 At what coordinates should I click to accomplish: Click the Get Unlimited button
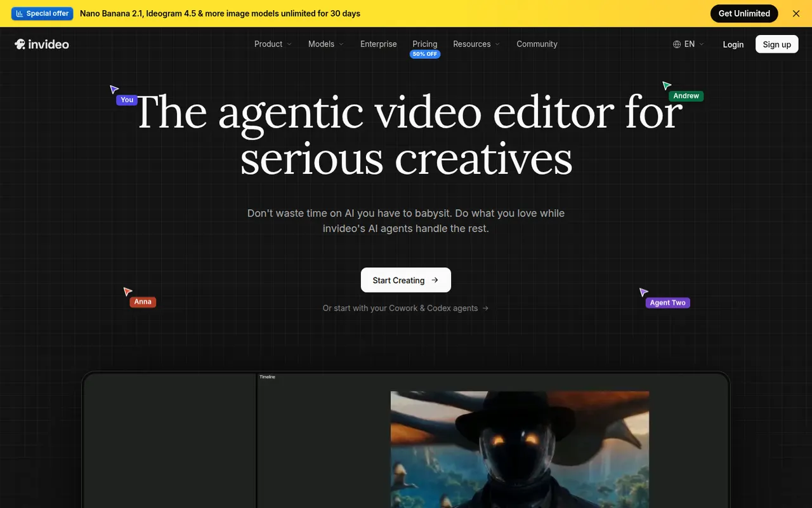tap(744, 13)
